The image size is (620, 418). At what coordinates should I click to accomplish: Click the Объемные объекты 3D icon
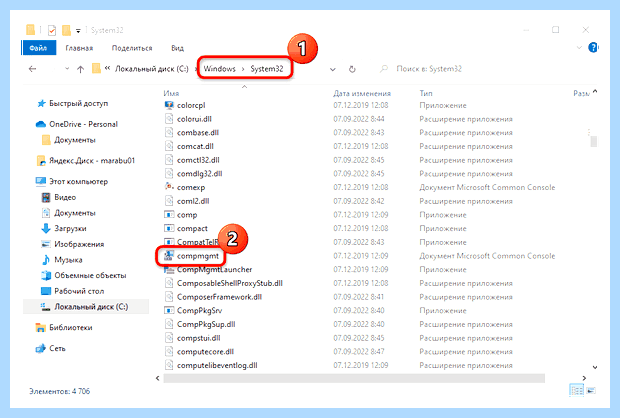tap(46, 275)
